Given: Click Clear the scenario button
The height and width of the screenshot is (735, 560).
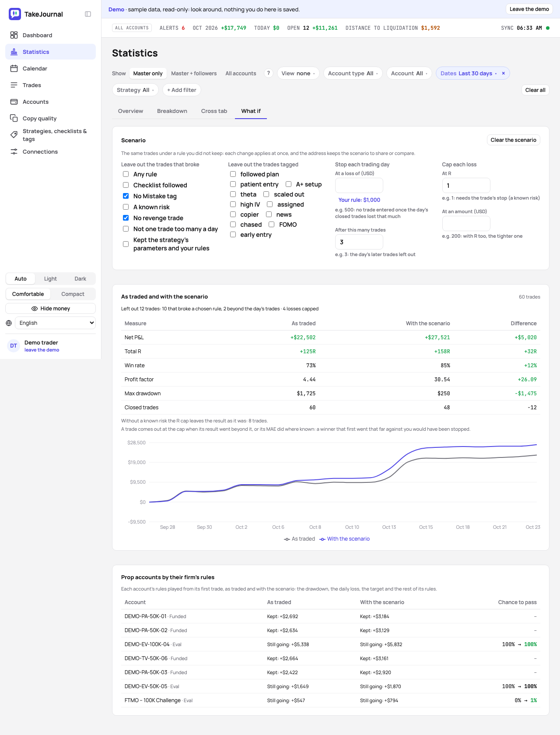Looking at the screenshot, I should click(514, 140).
